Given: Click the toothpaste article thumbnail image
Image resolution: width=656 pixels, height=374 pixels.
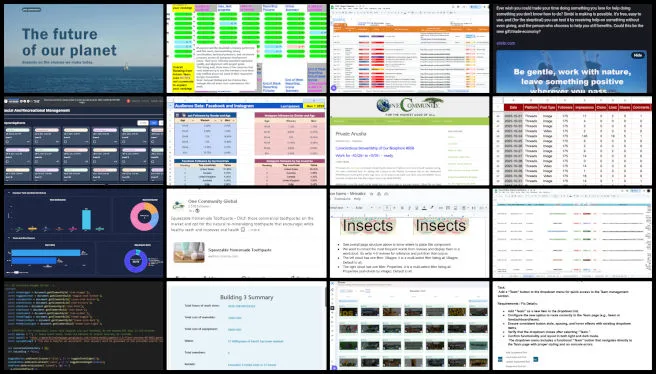Looking at the screenshot, I should [189, 252].
